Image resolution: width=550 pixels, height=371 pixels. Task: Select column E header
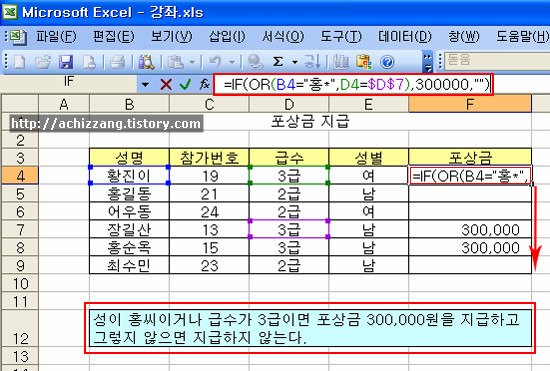click(x=368, y=104)
